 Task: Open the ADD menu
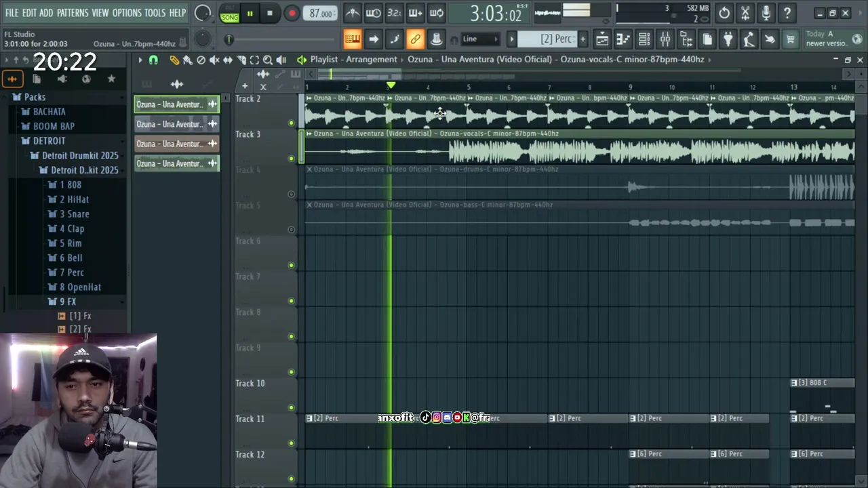(46, 13)
